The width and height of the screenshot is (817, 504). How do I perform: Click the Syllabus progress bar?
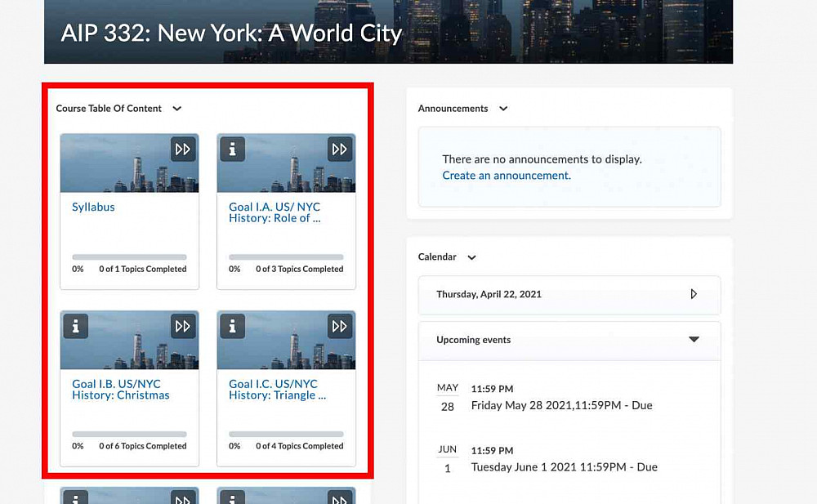(x=129, y=257)
